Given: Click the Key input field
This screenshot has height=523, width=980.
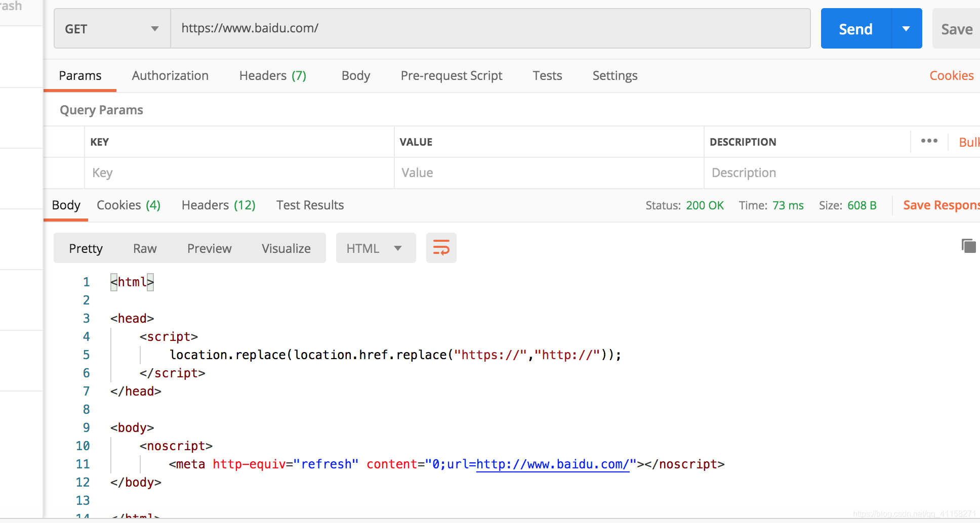Looking at the screenshot, I should pos(239,173).
